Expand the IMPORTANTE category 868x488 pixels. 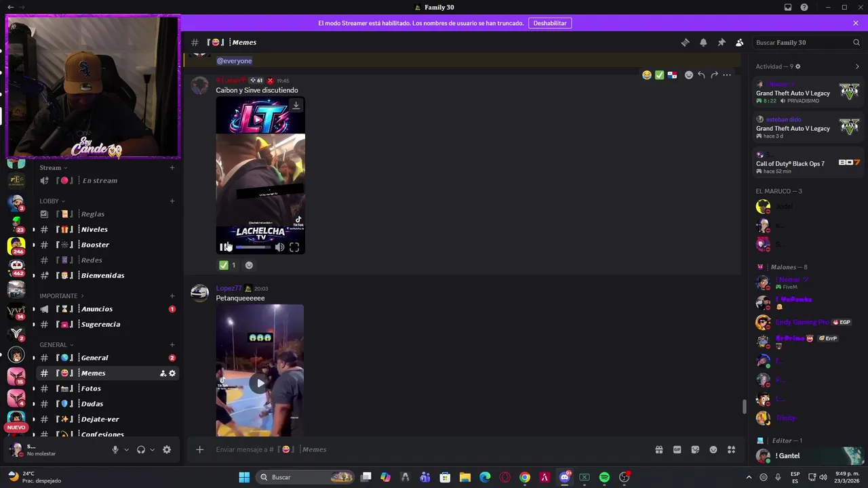pos(62,296)
